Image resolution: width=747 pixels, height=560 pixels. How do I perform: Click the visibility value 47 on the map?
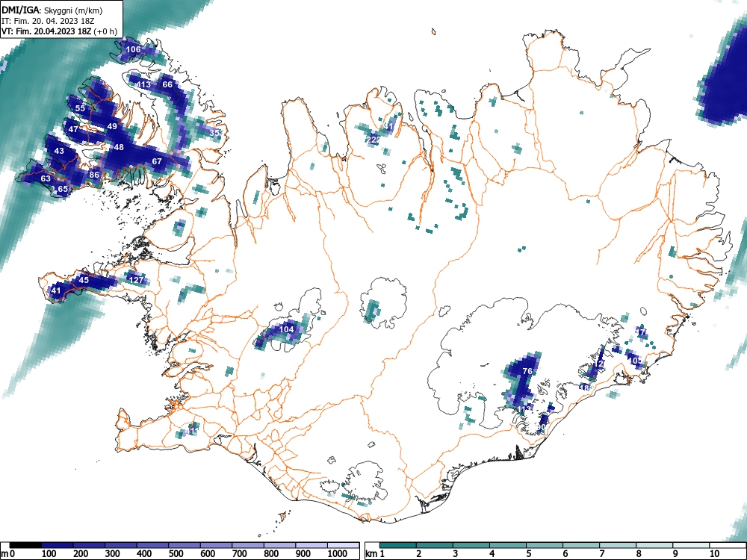point(73,129)
